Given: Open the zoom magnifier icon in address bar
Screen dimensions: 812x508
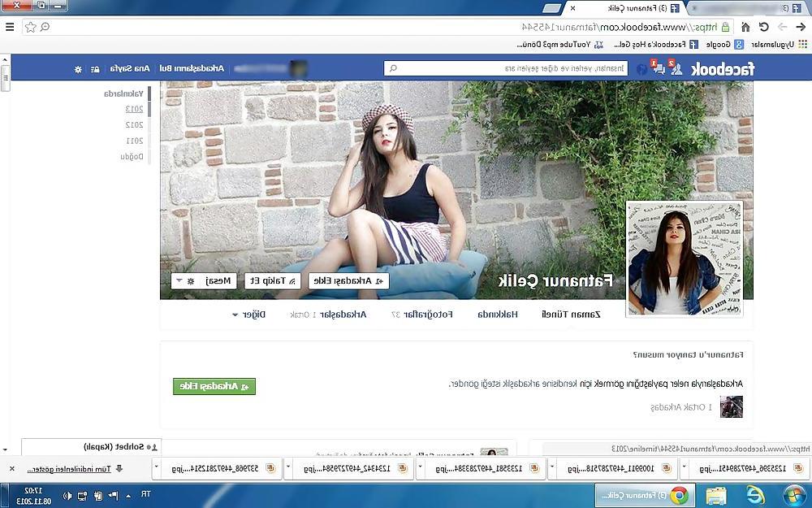Looking at the screenshot, I should pyautogui.click(x=45, y=27).
